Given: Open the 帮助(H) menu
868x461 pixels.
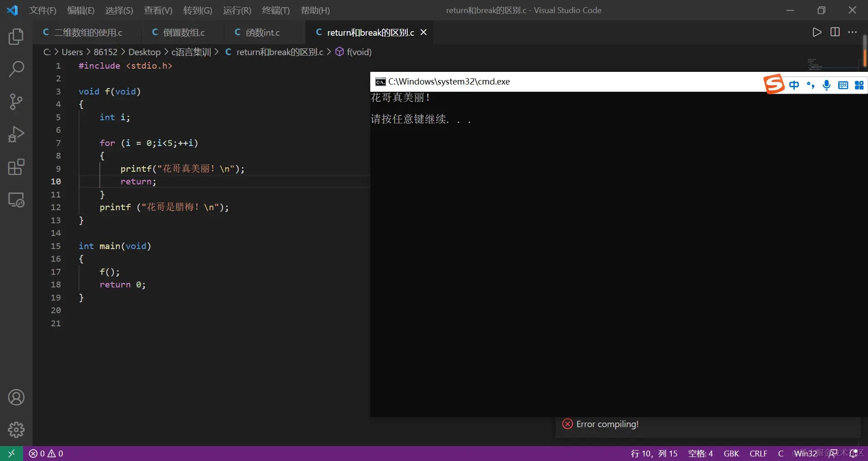Looking at the screenshot, I should click(x=315, y=10).
